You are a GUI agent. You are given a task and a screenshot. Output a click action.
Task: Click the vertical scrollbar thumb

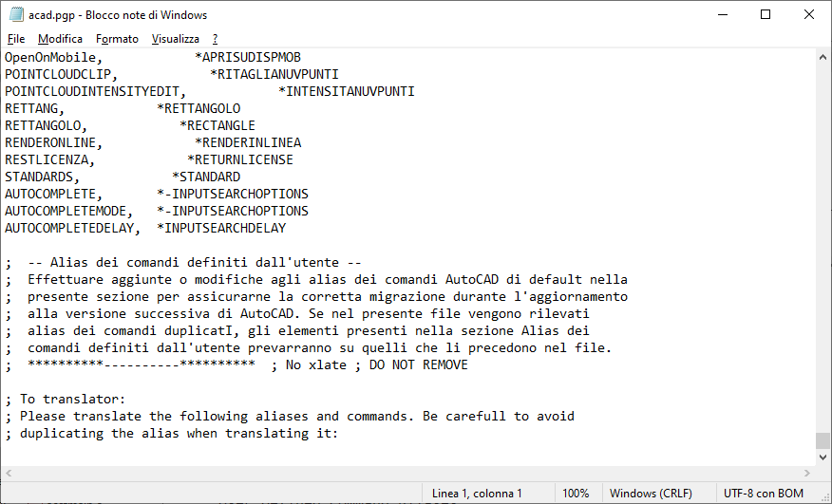(823, 441)
